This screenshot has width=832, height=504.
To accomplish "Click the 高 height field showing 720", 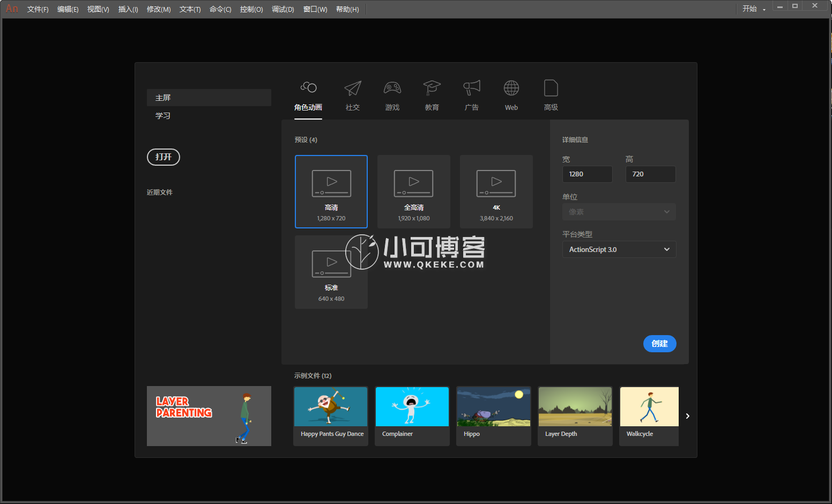I will (x=650, y=174).
